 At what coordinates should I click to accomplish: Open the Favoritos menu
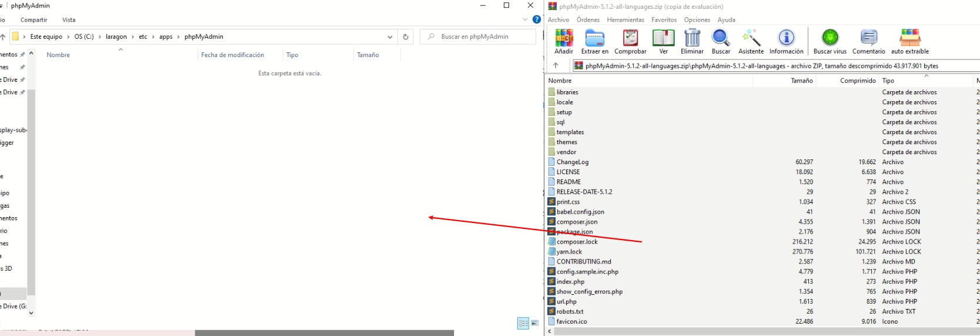(x=664, y=19)
